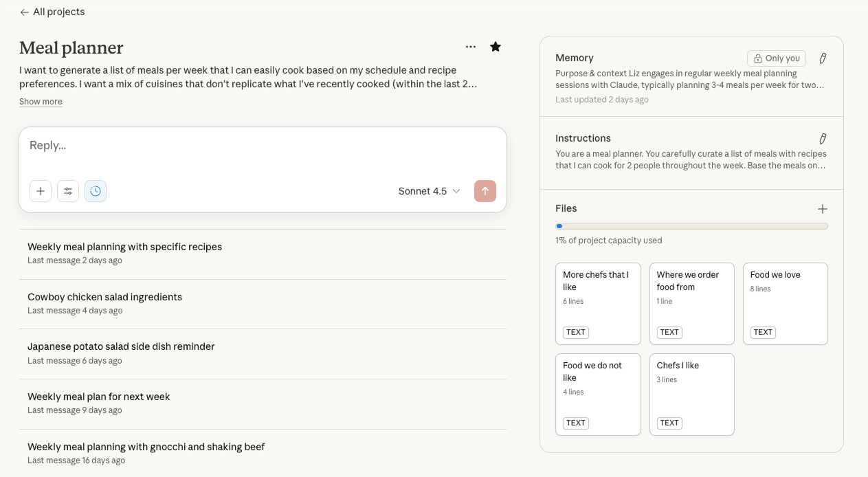Expand the description via Show more
The image size is (868, 477).
point(41,101)
